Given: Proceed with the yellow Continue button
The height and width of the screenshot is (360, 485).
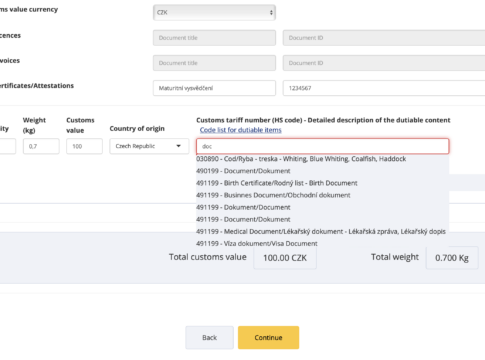Looking at the screenshot, I should (x=268, y=337).
